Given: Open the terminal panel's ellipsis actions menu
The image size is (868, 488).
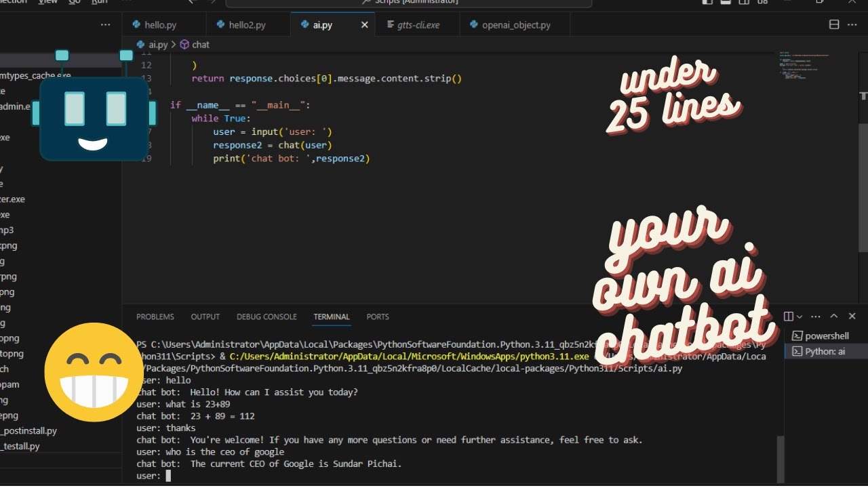Looking at the screenshot, I should click(817, 317).
